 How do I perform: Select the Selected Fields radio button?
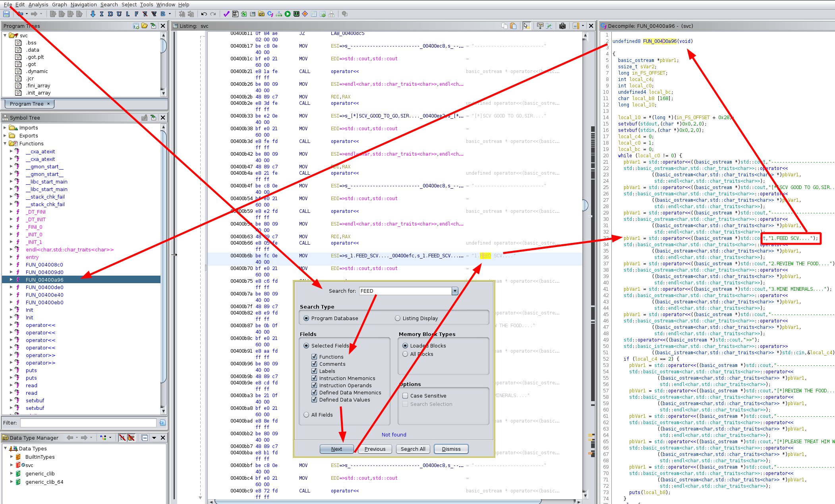click(306, 346)
